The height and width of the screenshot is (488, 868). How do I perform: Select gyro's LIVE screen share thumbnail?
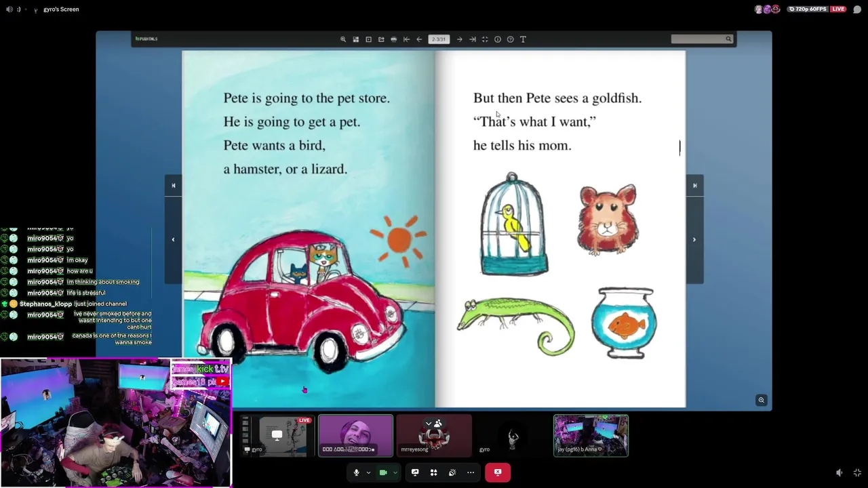[x=277, y=436]
